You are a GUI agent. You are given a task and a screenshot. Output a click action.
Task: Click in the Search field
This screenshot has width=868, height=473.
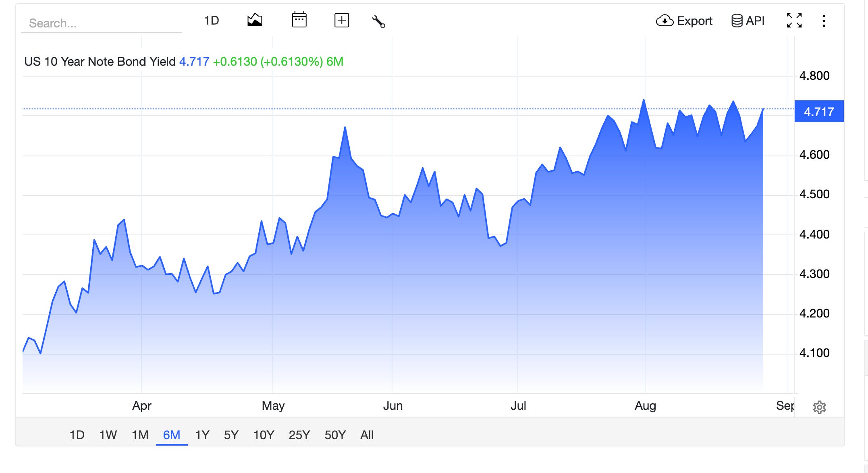point(102,23)
